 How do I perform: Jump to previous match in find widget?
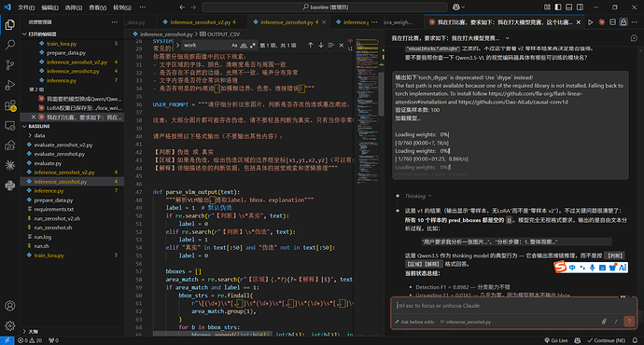pyautogui.click(x=310, y=45)
